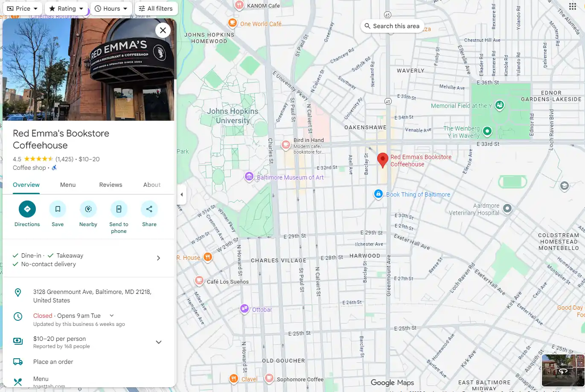Image resolution: width=585 pixels, height=392 pixels.
Task: Open the Price filter dropdown
Action: 23,9
